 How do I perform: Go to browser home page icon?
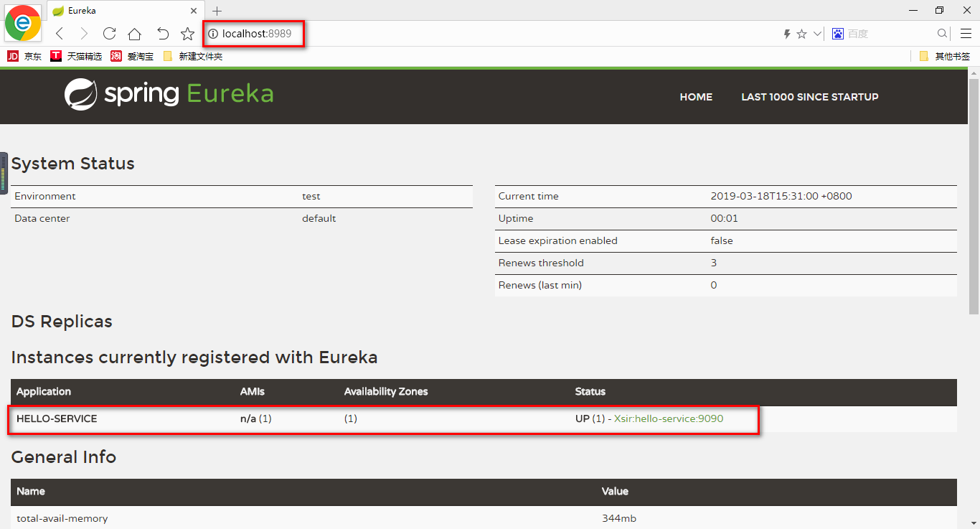tap(134, 34)
